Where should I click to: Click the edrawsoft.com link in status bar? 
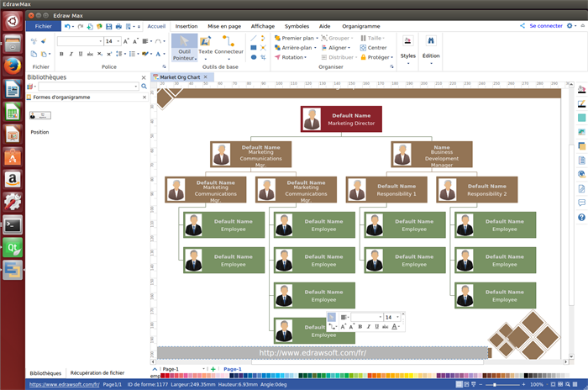[64, 384]
